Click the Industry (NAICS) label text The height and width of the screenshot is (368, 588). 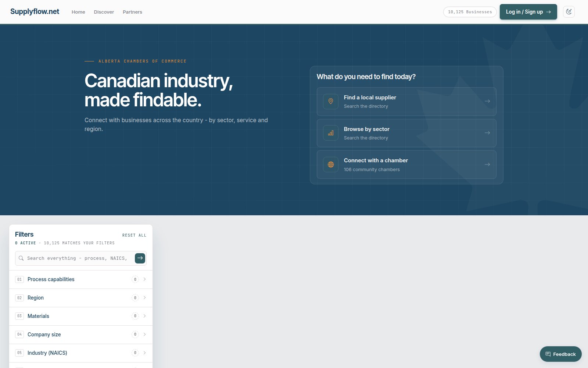[47, 353]
